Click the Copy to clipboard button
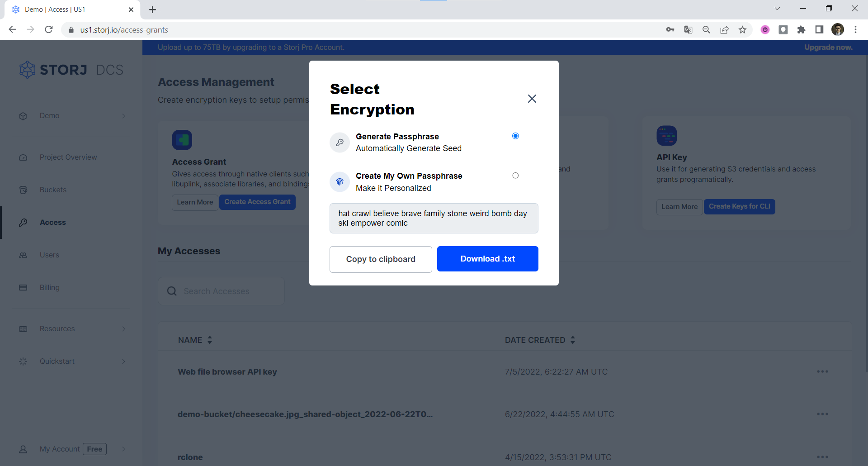This screenshot has width=868, height=466. pos(381,259)
